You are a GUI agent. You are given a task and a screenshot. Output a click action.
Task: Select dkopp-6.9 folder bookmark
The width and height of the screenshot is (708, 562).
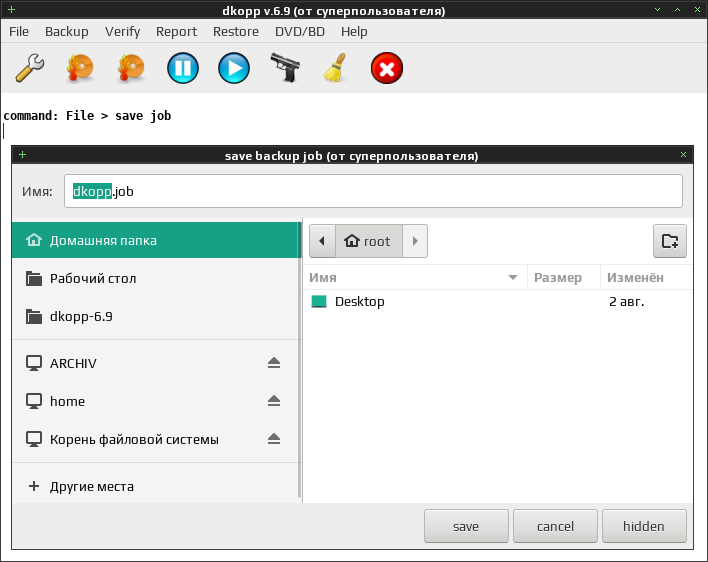point(156,316)
